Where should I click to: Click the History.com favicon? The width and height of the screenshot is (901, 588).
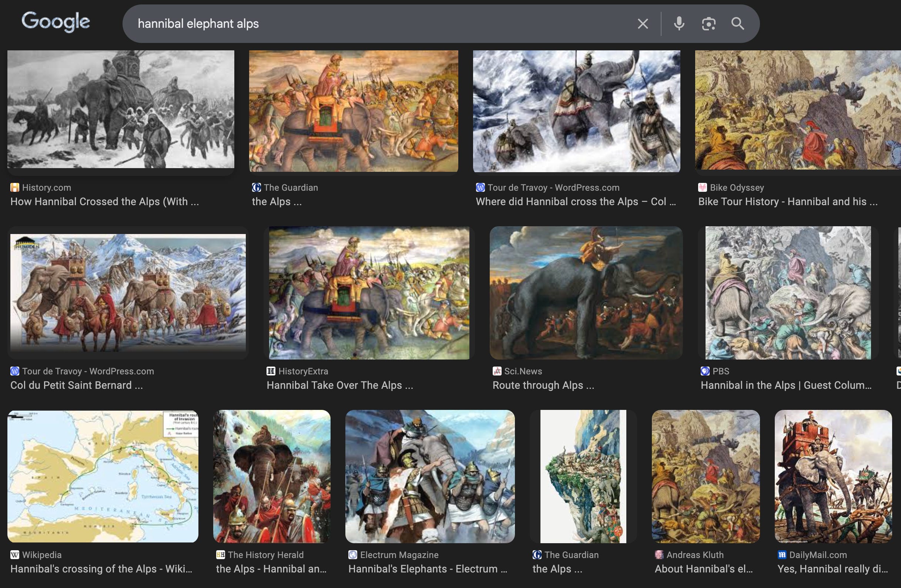pos(14,187)
